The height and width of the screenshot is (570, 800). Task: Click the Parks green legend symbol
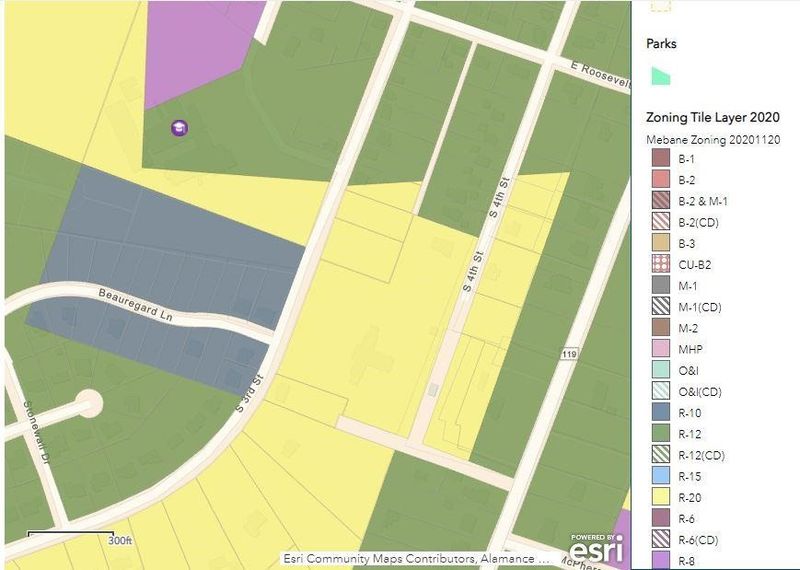pyautogui.click(x=661, y=76)
